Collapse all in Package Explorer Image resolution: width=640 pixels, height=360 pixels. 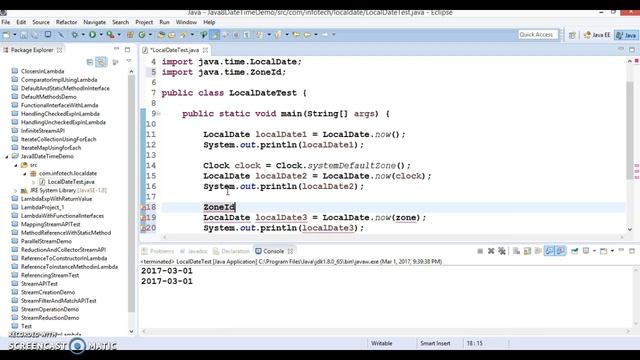pyautogui.click(x=90, y=62)
